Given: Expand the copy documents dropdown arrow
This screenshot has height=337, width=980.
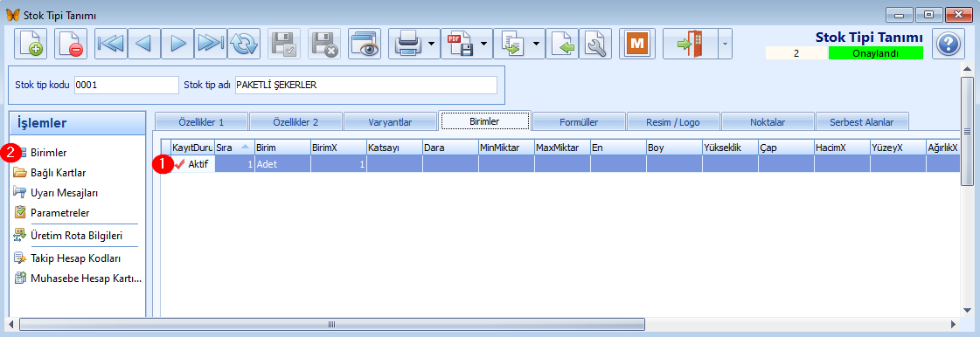Looking at the screenshot, I should pos(537,44).
